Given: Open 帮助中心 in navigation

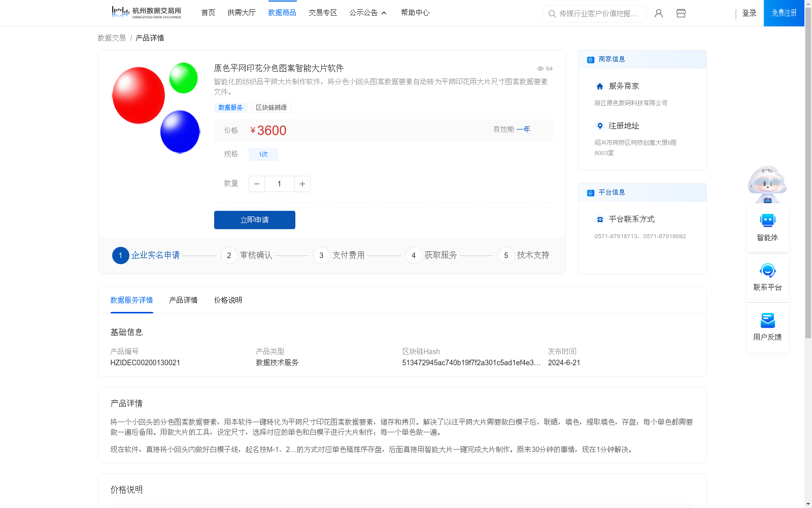Looking at the screenshot, I should point(415,13).
